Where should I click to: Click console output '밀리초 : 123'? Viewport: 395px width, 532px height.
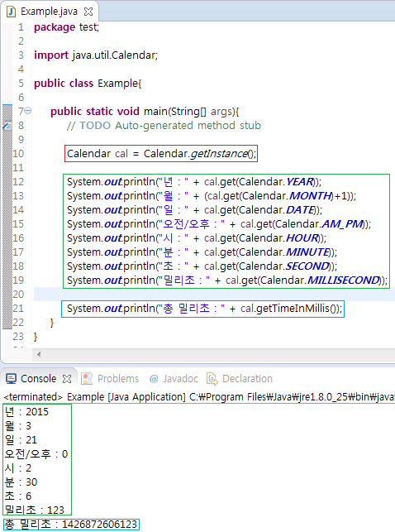tap(35, 510)
